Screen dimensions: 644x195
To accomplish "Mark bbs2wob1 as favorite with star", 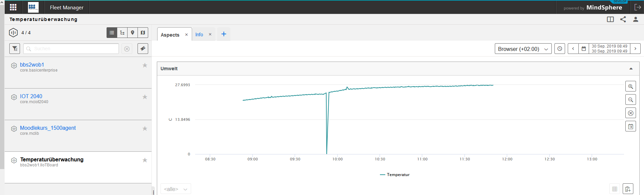I will [145, 65].
